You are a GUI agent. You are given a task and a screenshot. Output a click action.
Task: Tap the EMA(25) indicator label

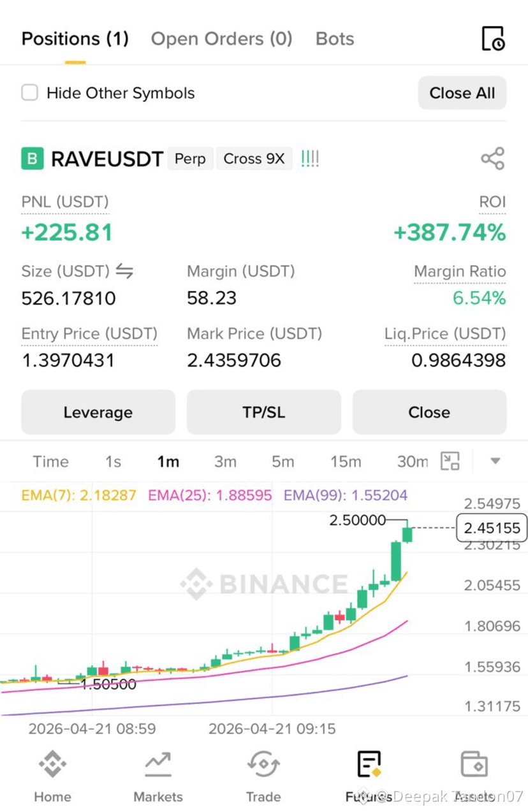(210, 495)
